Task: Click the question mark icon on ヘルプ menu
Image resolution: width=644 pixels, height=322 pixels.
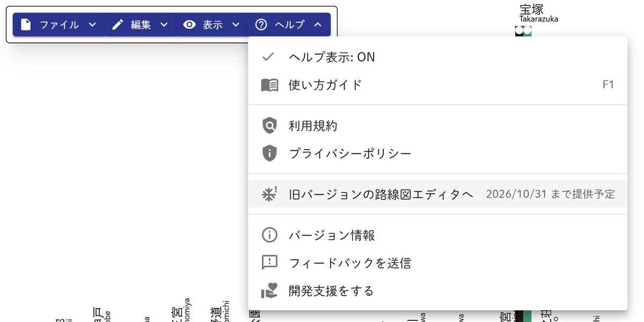Action: [261, 24]
